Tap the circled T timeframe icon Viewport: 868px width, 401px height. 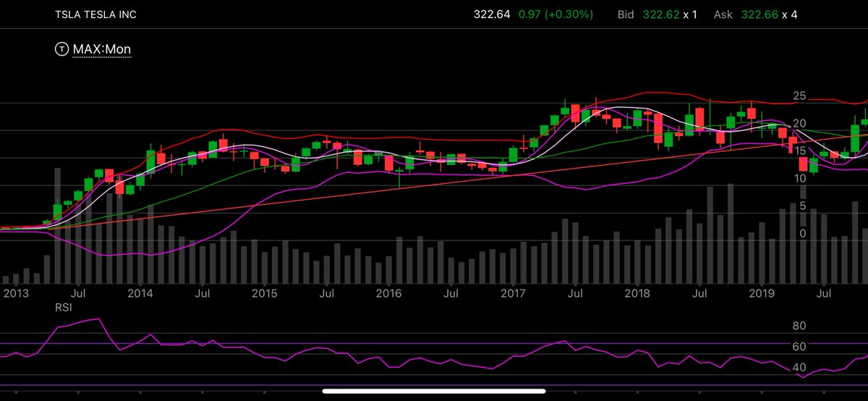61,49
